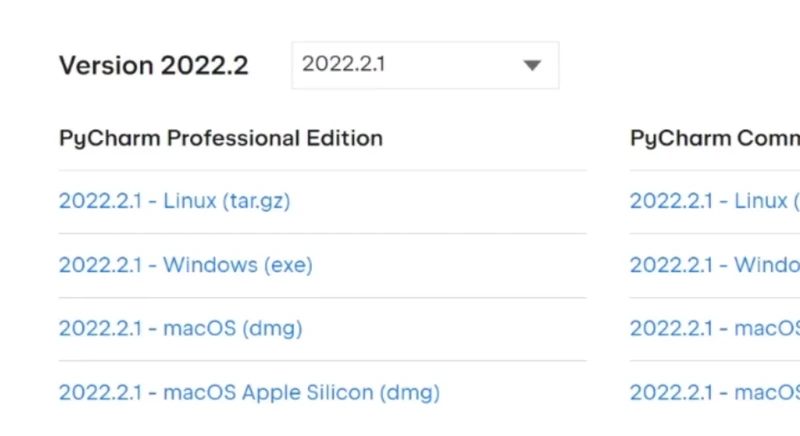
Task: Click '(tar.gz)' in Professional Linux link
Action: (x=256, y=201)
